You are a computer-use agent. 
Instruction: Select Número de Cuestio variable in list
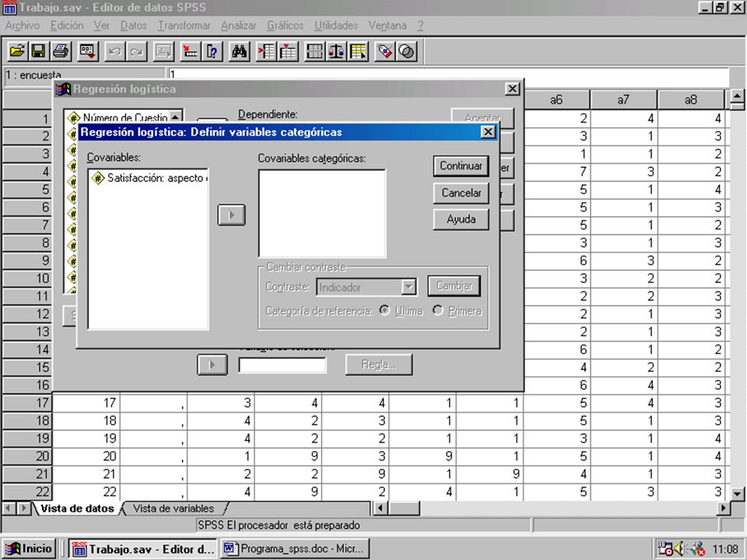pos(118,117)
